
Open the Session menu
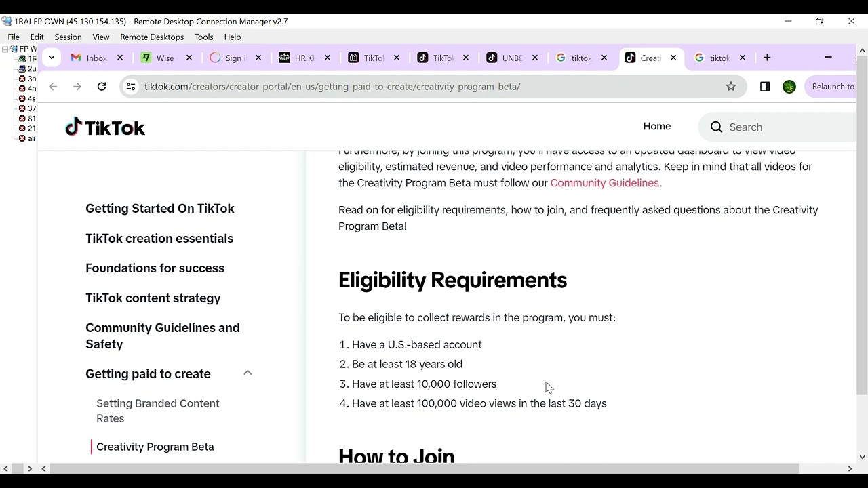(68, 37)
